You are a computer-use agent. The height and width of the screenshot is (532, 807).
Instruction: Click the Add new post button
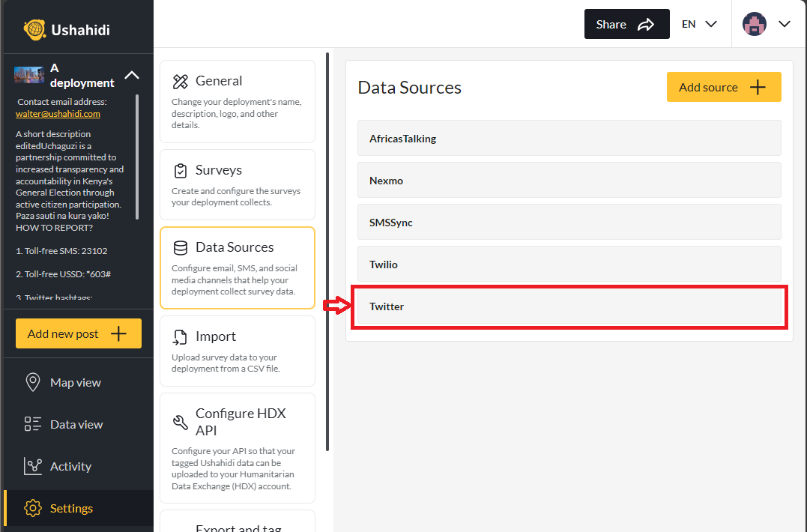click(78, 333)
